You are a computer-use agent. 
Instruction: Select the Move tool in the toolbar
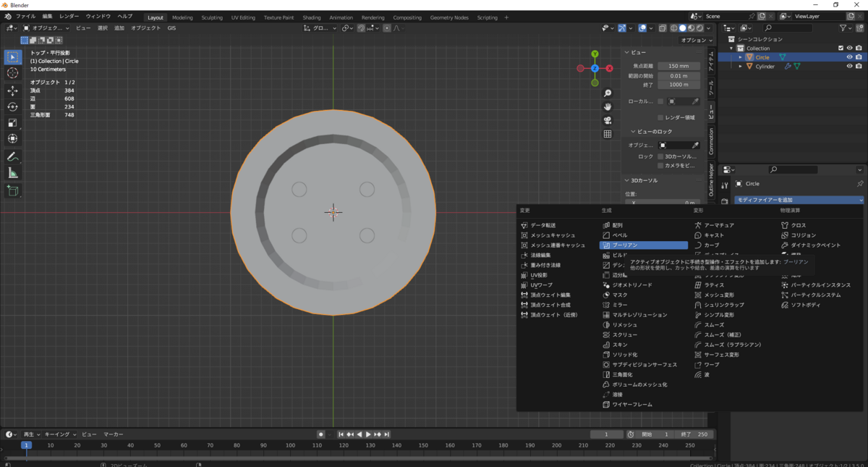[x=12, y=91]
